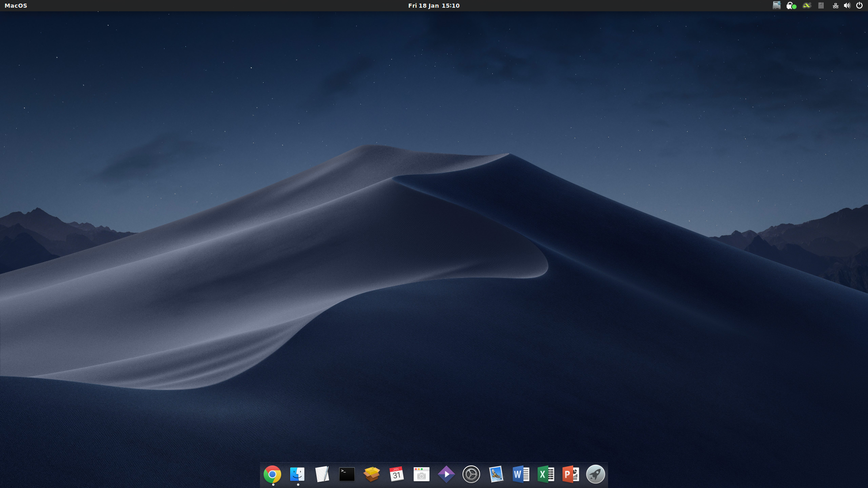Open the date and clock menu

434,5
